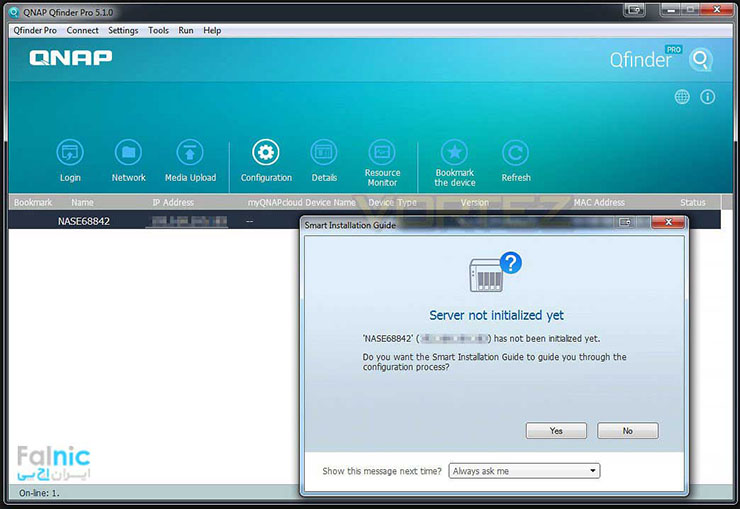This screenshot has width=740, height=509.
Task: Refresh the device list
Action: coord(516,153)
